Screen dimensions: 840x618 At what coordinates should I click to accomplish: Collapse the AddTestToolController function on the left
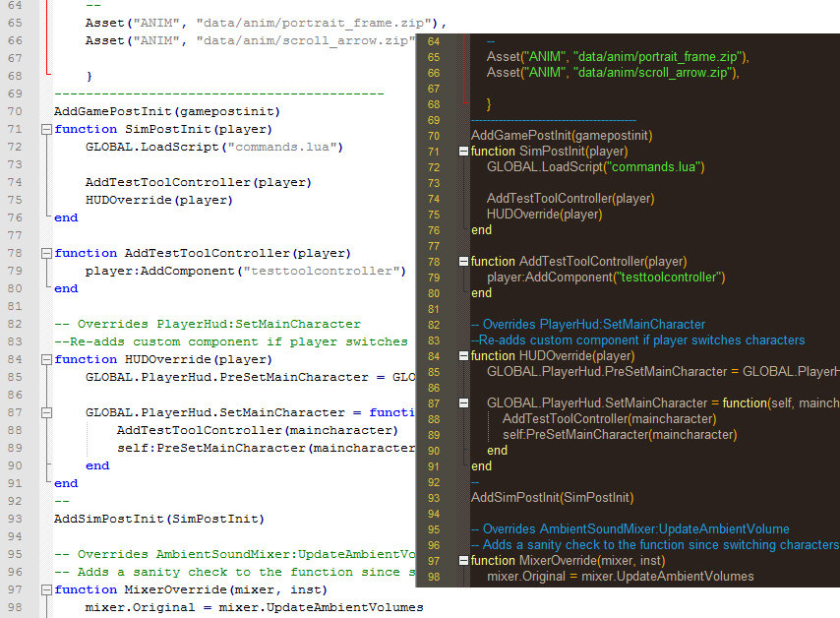46,252
